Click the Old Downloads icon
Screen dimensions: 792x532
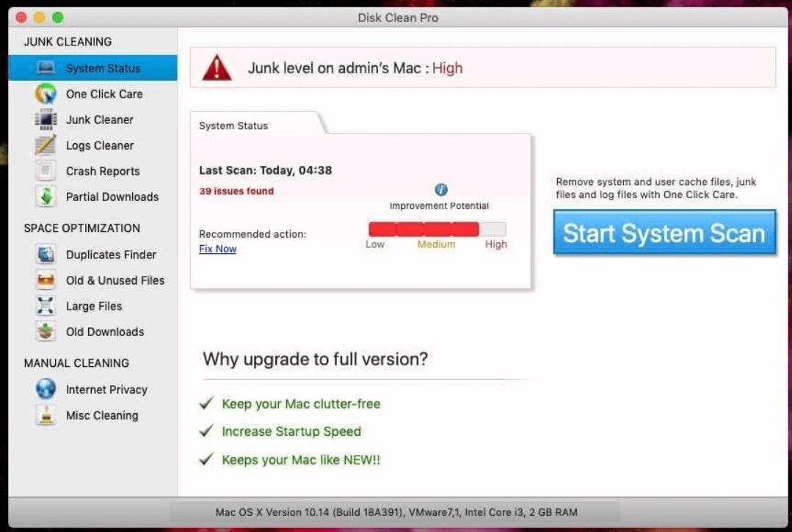point(46,332)
